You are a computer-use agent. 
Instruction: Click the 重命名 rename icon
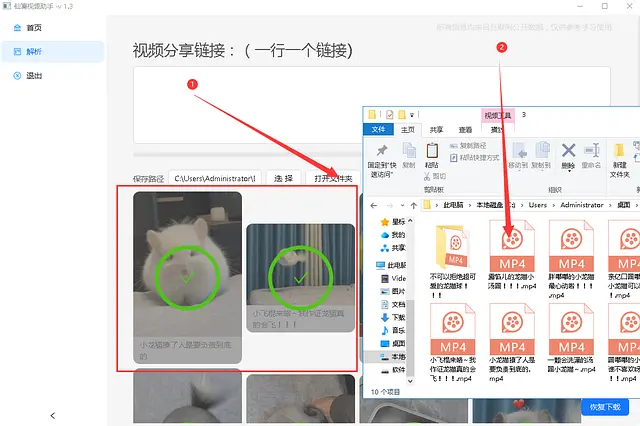591,151
